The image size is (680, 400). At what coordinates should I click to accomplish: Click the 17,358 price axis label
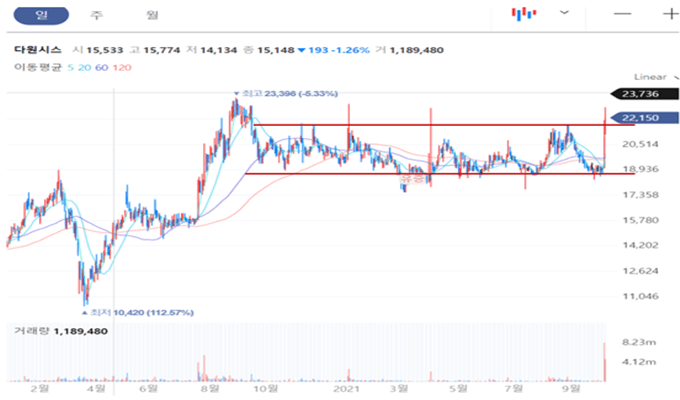640,195
